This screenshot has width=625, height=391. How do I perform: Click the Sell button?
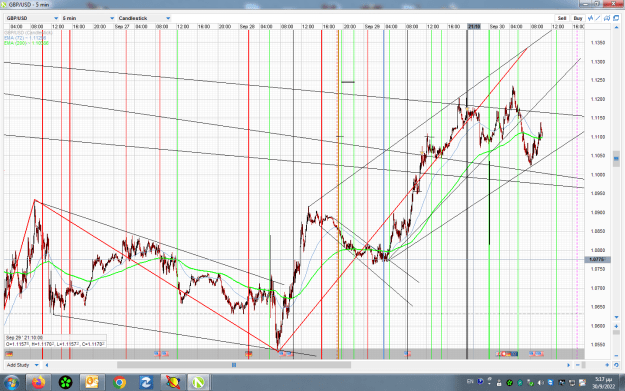562,18
